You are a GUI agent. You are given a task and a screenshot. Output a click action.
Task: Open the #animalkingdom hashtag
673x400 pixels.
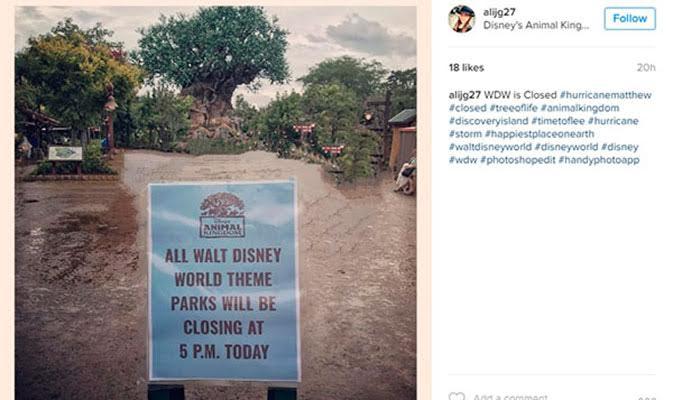coord(580,108)
